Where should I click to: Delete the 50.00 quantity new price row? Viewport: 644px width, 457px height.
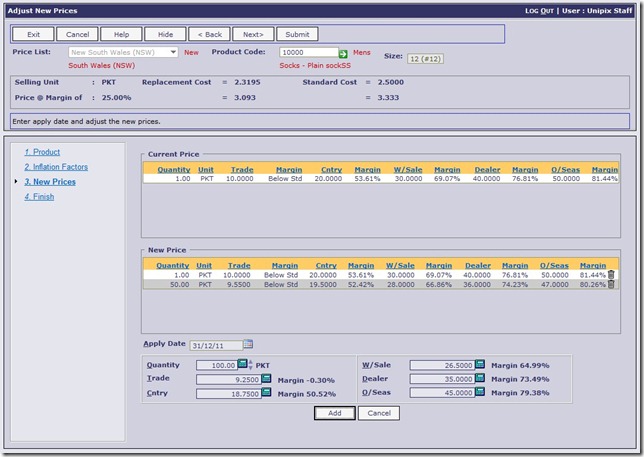tap(611, 285)
